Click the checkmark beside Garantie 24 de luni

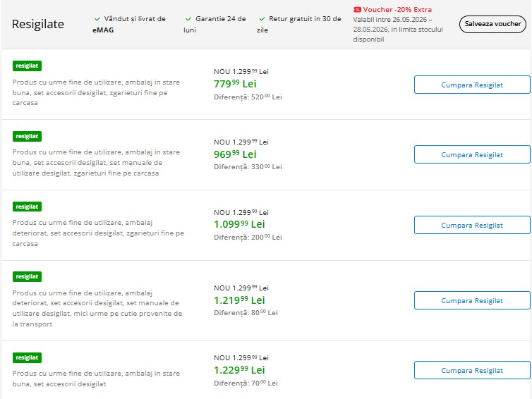(188, 19)
